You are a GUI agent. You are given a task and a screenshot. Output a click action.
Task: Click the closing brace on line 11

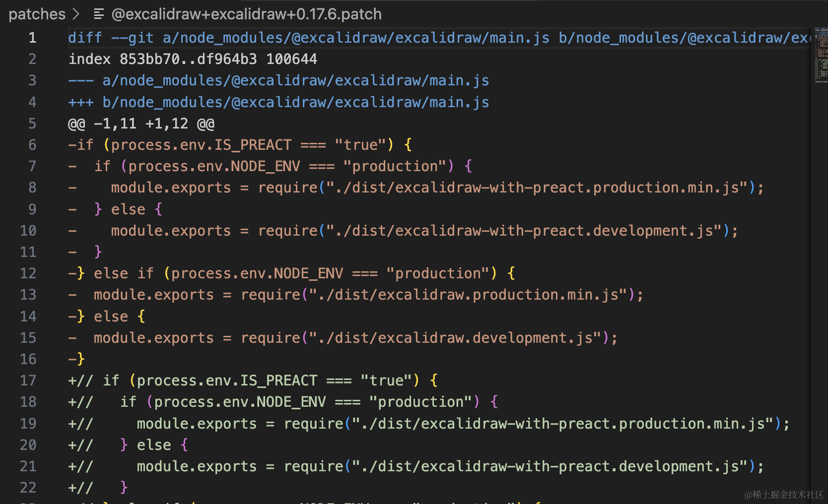pyautogui.click(x=98, y=252)
